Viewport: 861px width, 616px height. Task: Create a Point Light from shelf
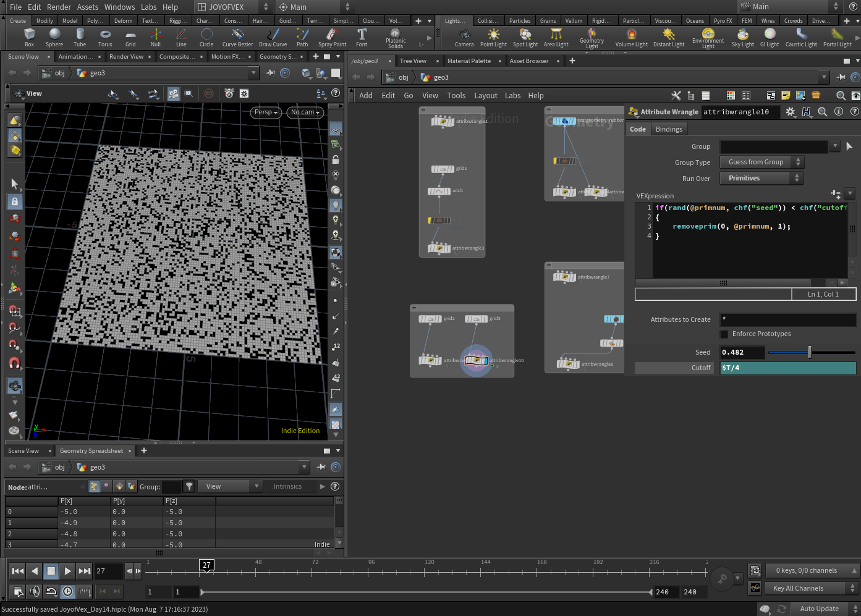click(x=493, y=37)
